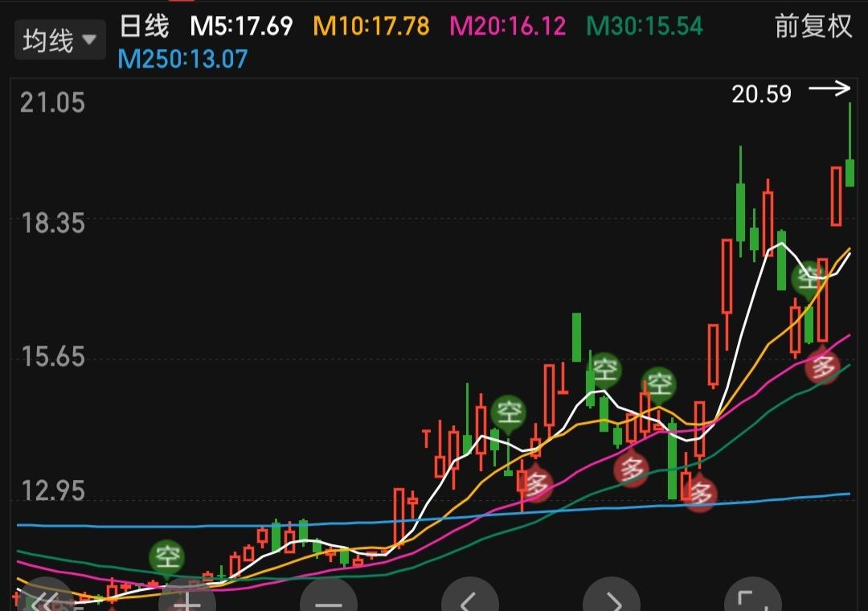Tap the 空 badge in the lower-left chart area
Screen dimensions: 868x611
[167, 557]
